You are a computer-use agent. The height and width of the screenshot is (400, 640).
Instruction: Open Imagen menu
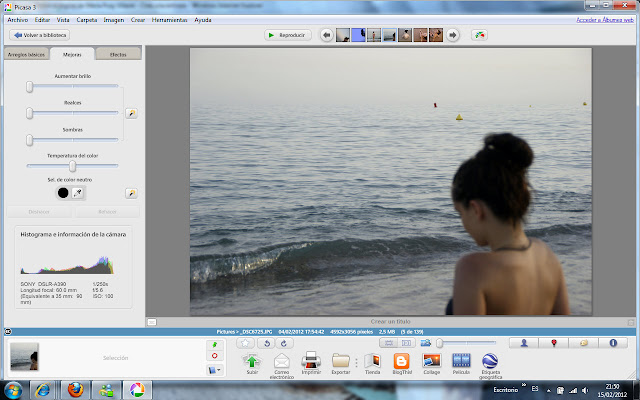(x=113, y=20)
